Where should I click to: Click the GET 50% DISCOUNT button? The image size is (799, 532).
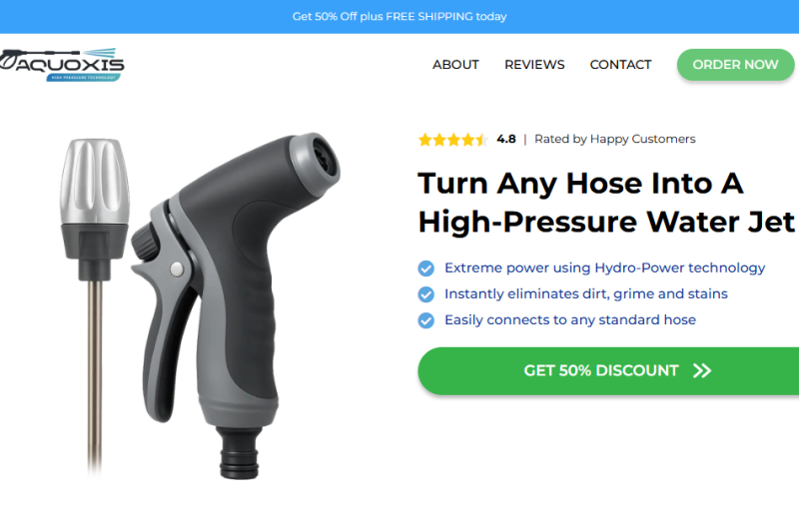coord(608,370)
